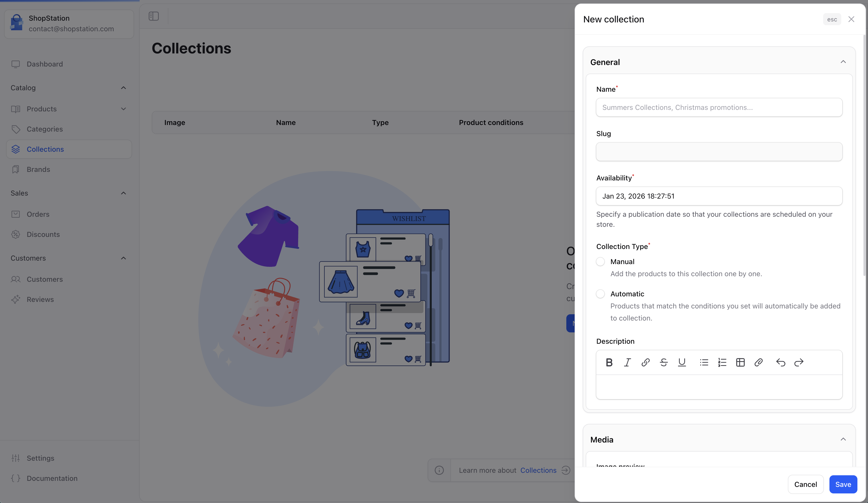Insert a bulleted list in description
The width and height of the screenshot is (868, 503).
[704, 362]
